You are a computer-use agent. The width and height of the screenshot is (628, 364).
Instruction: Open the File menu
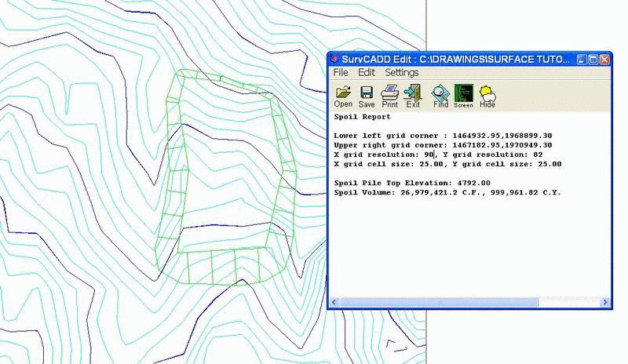click(x=341, y=72)
